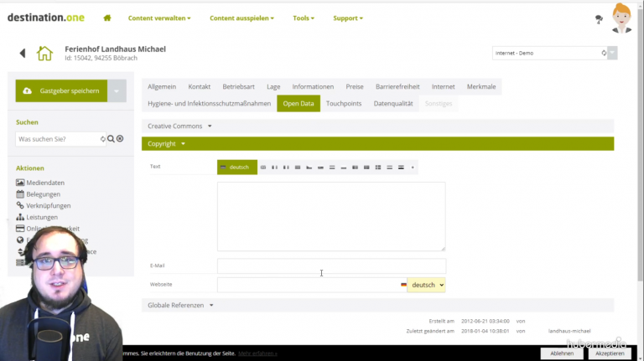Click the German flag beside Webseite field
Viewport: 644px width, 361px height.
[x=403, y=285]
